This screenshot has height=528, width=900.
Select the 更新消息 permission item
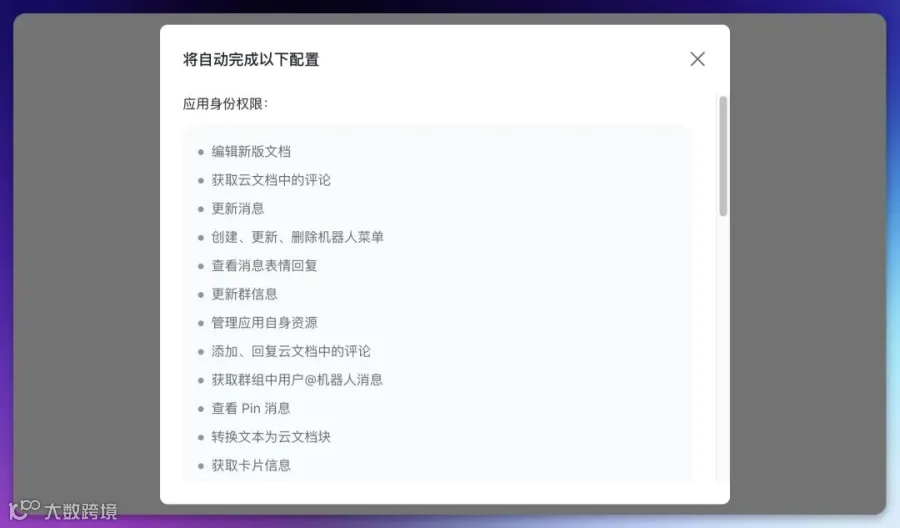(x=238, y=209)
